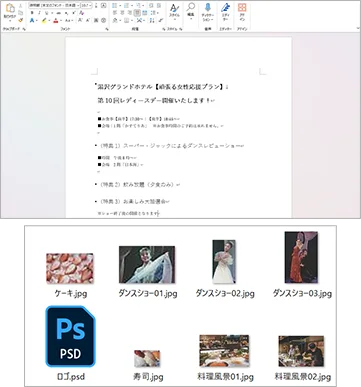361x387 pixels.
Task: Click the Paste clipboard icon
Action: [10, 8]
